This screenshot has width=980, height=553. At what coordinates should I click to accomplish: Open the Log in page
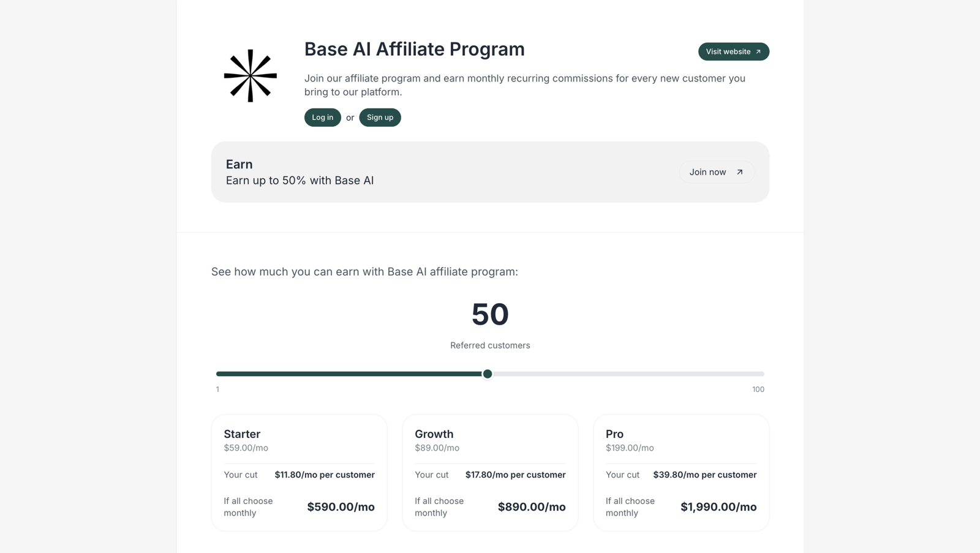(322, 117)
